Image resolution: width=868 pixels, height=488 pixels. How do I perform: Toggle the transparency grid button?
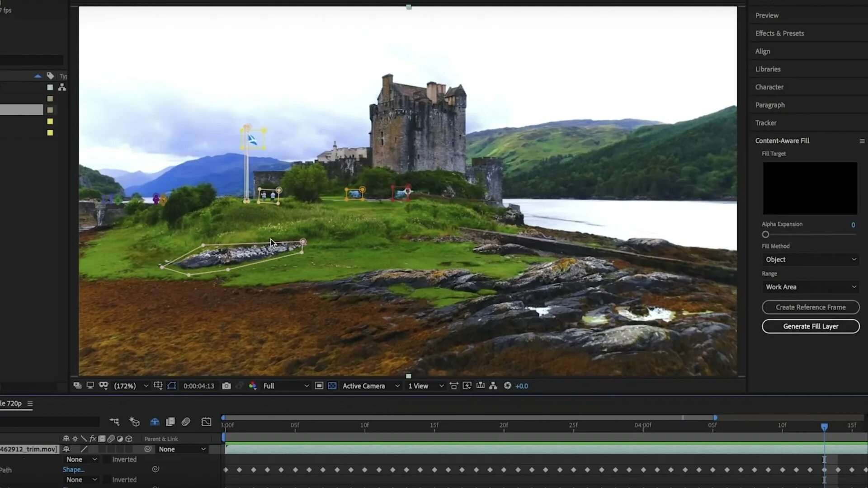pyautogui.click(x=332, y=386)
